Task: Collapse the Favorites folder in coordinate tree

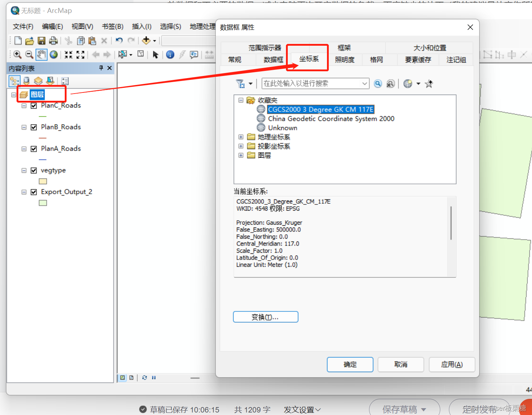Action: 241,100
